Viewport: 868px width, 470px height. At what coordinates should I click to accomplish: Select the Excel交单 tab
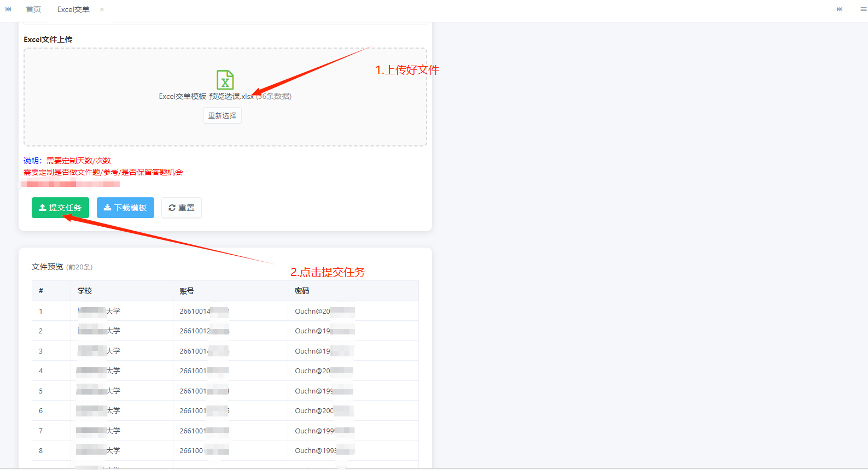coord(73,9)
